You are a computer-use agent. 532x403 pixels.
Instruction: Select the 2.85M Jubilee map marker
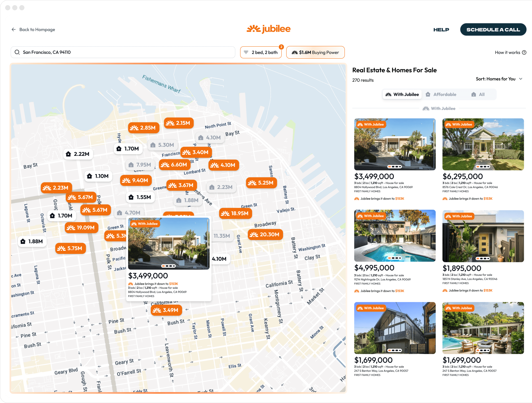pos(143,128)
